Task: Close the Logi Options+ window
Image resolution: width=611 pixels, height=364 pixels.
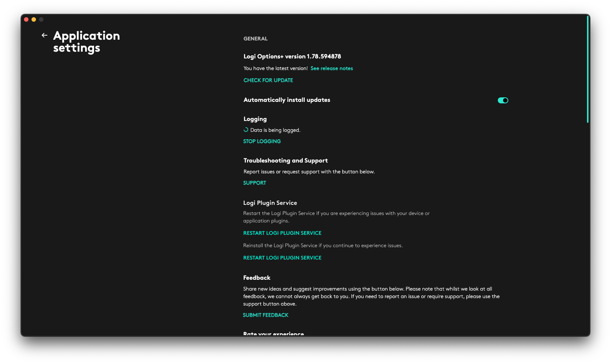Action: (x=26, y=19)
